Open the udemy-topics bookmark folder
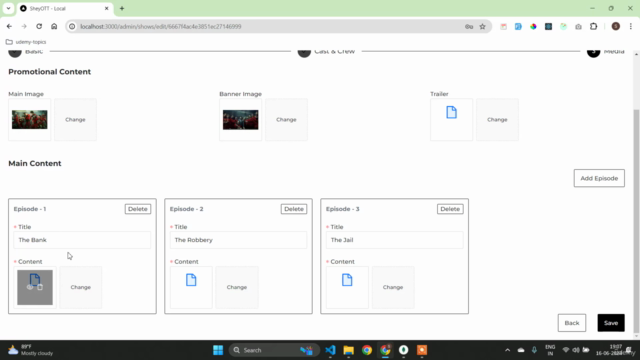640x360 pixels. (x=26, y=42)
